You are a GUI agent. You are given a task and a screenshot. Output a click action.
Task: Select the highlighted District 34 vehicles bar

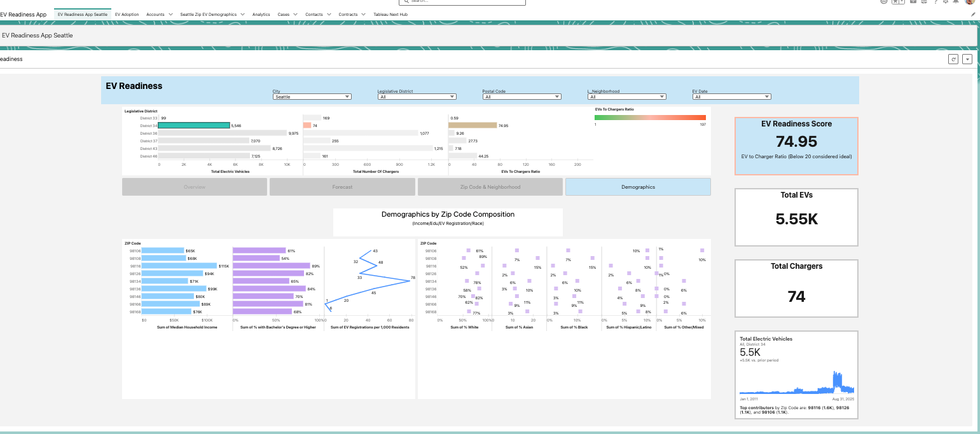coord(194,126)
